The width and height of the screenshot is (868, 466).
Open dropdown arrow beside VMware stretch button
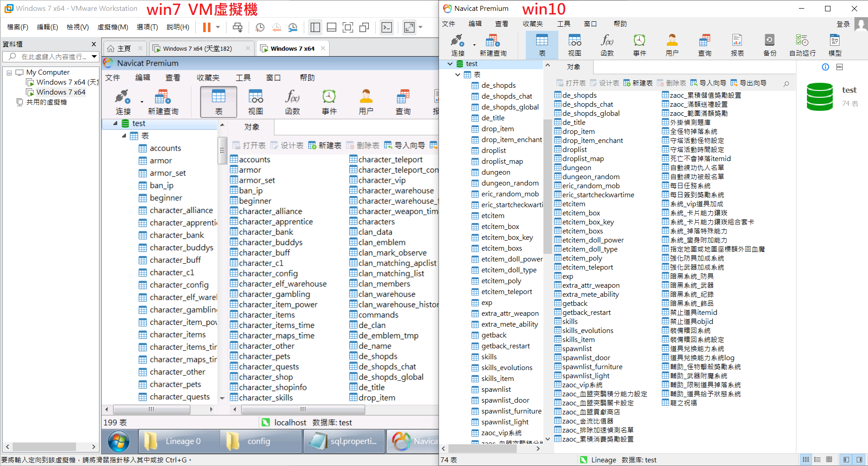pos(420,28)
